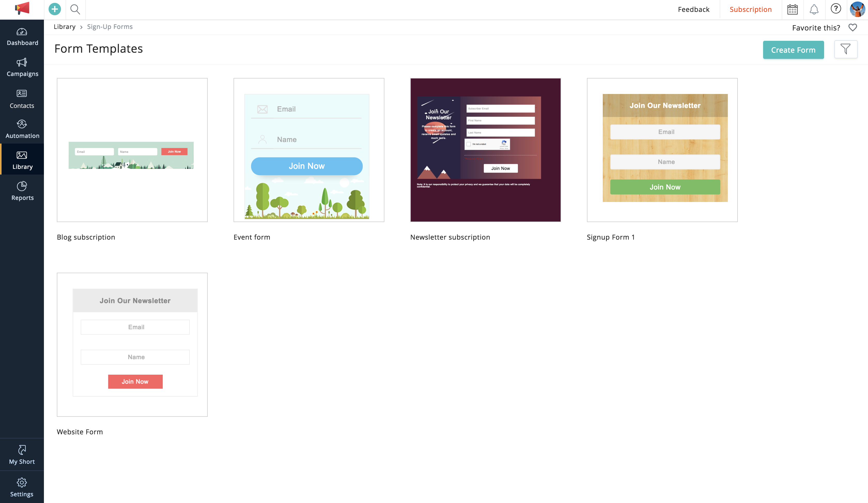Open Automation in the sidebar

22,129
